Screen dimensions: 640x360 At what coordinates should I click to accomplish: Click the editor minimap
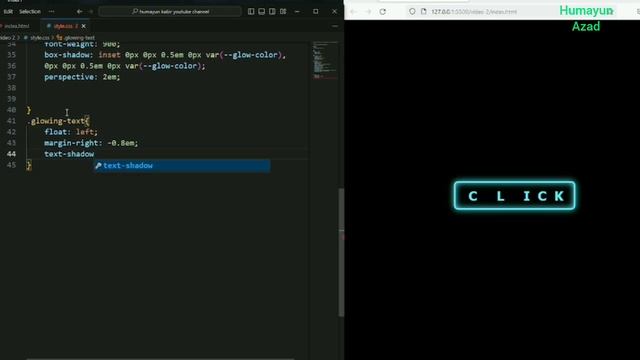(325, 60)
